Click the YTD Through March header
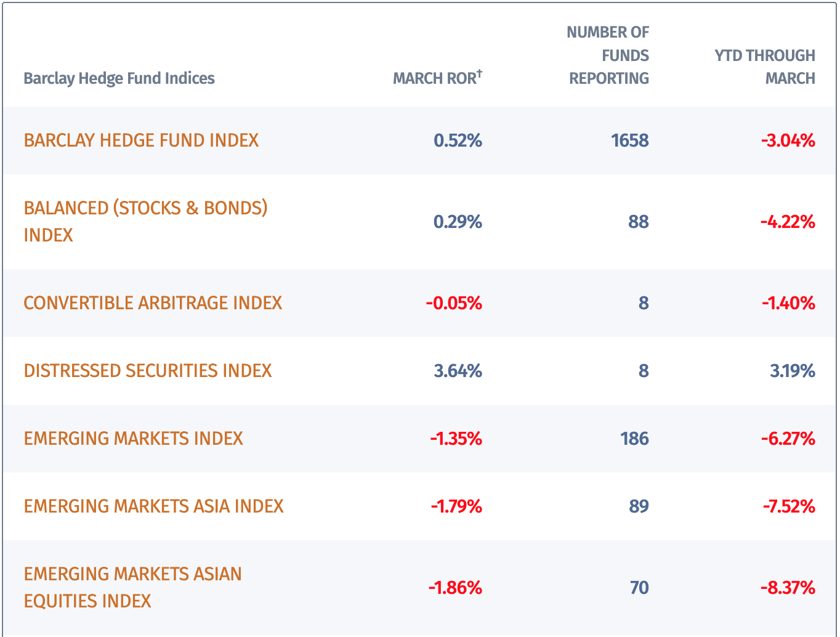Image resolution: width=840 pixels, height=637 pixels. 765,67
